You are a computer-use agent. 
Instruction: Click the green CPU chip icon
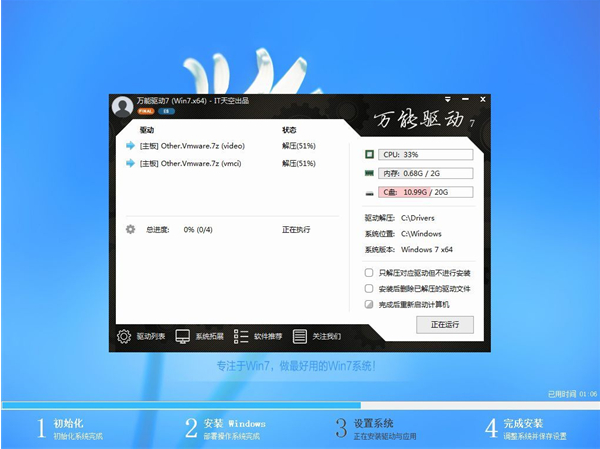[369, 154]
